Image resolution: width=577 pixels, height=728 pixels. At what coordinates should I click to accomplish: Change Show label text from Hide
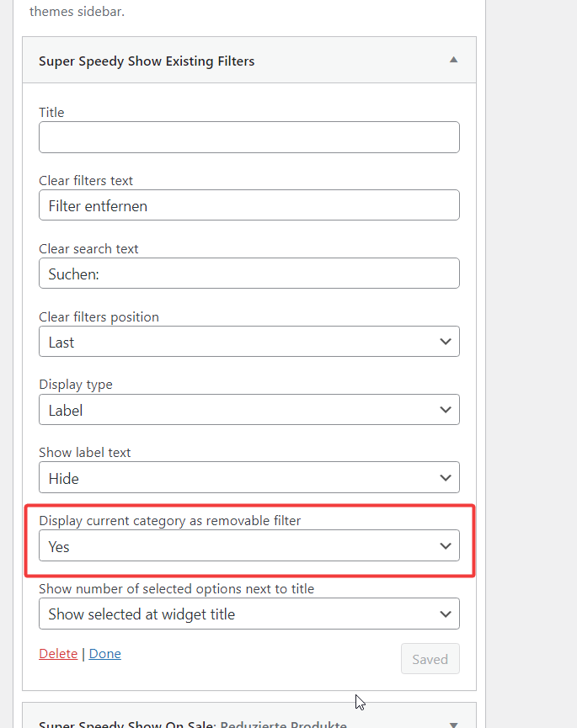[248, 477]
